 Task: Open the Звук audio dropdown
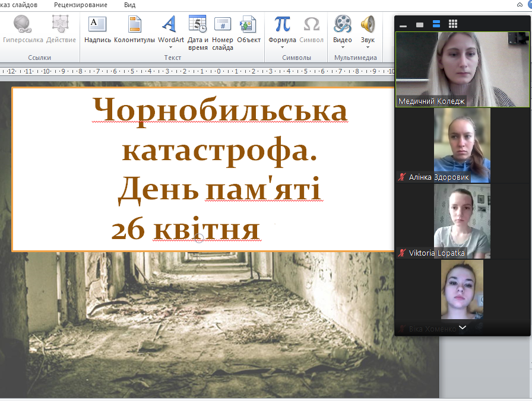(x=368, y=47)
